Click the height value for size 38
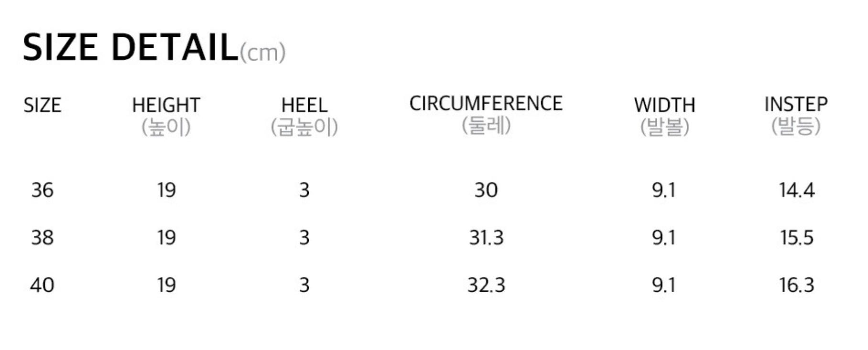 166,238
